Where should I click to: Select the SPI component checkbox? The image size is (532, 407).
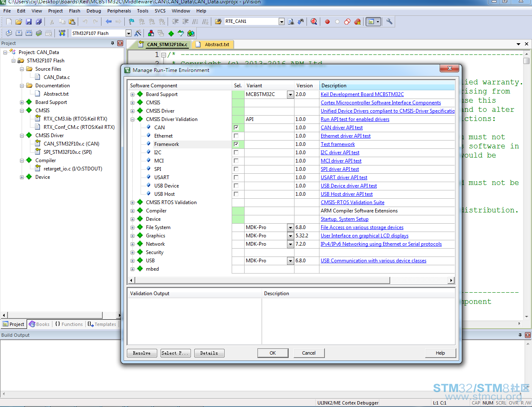pyautogui.click(x=236, y=169)
